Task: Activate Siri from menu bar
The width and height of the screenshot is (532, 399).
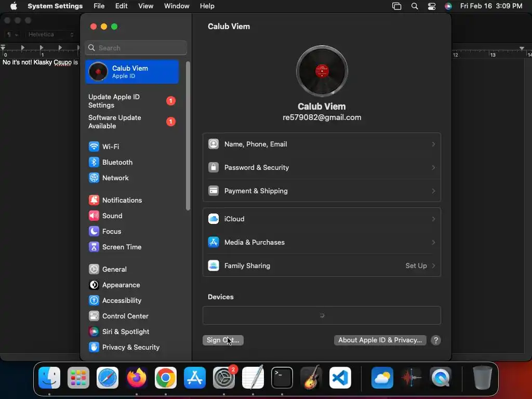Action: 448,6
